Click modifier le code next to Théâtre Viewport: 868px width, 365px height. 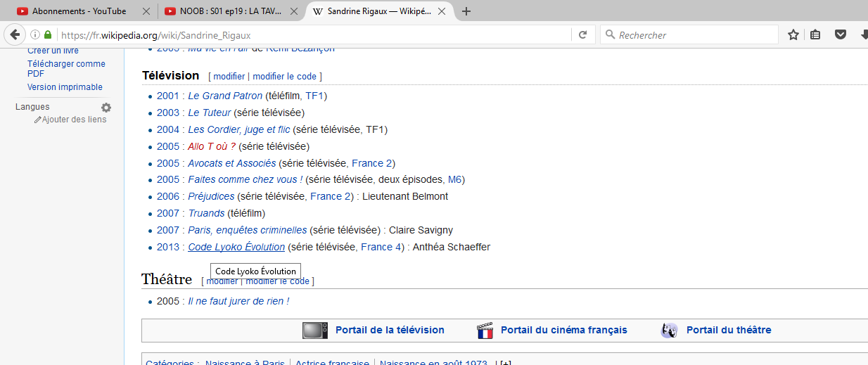(277, 281)
